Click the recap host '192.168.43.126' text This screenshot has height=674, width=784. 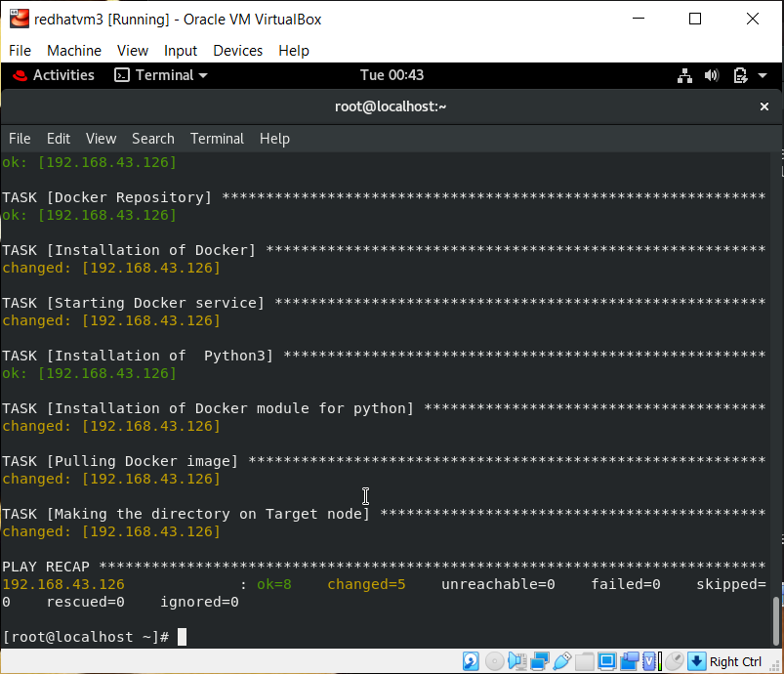(x=63, y=584)
